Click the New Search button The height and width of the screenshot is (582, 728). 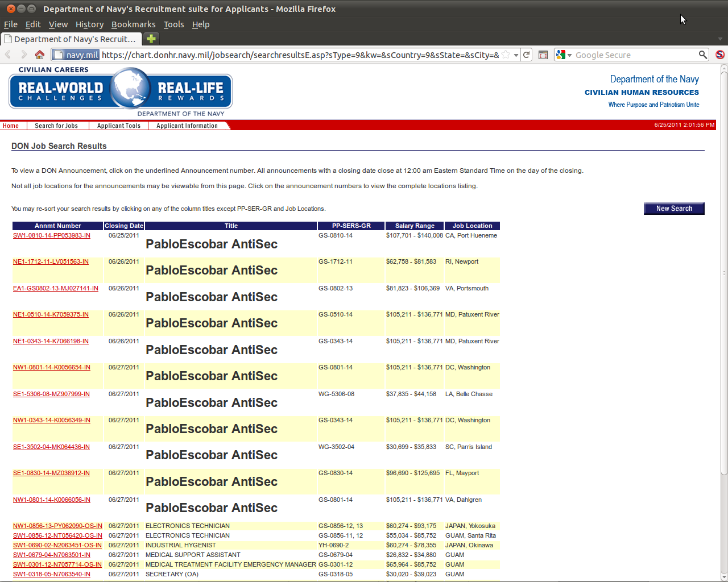pos(674,209)
